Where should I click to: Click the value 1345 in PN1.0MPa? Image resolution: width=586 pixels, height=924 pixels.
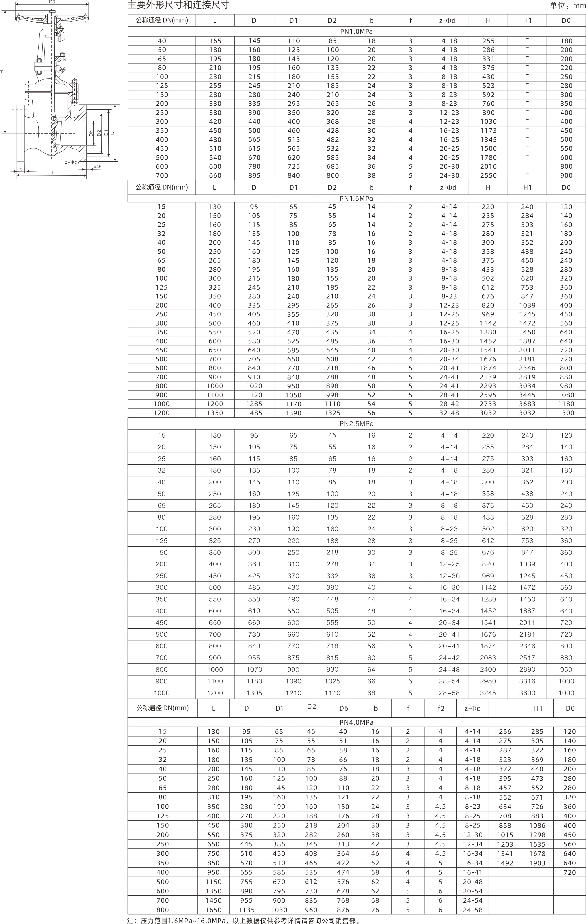(x=488, y=140)
